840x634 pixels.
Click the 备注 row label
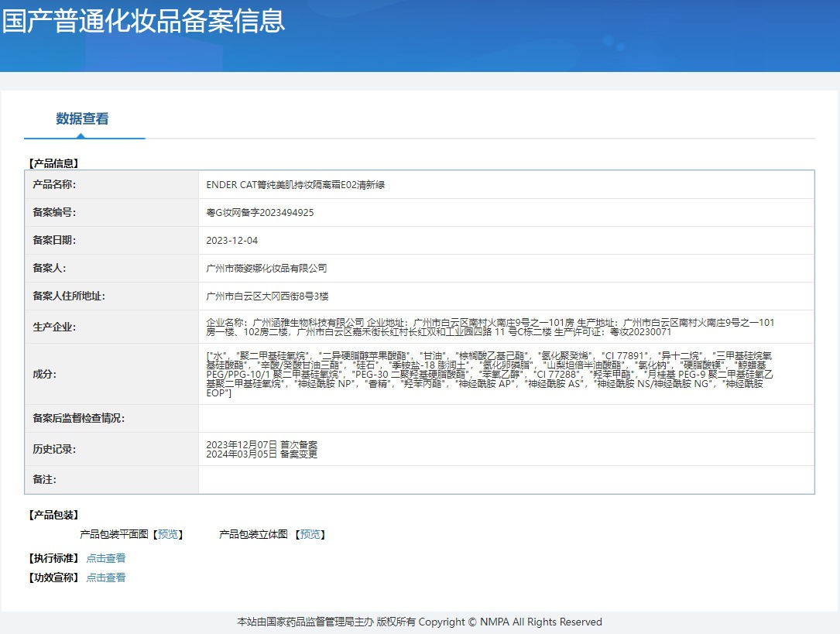tap(44, 479)
